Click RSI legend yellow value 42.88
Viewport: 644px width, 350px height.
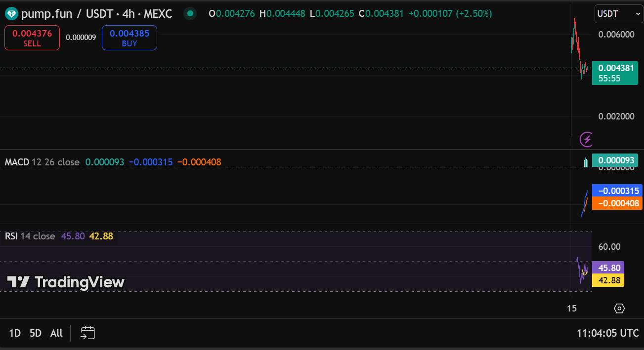point(101,236)
